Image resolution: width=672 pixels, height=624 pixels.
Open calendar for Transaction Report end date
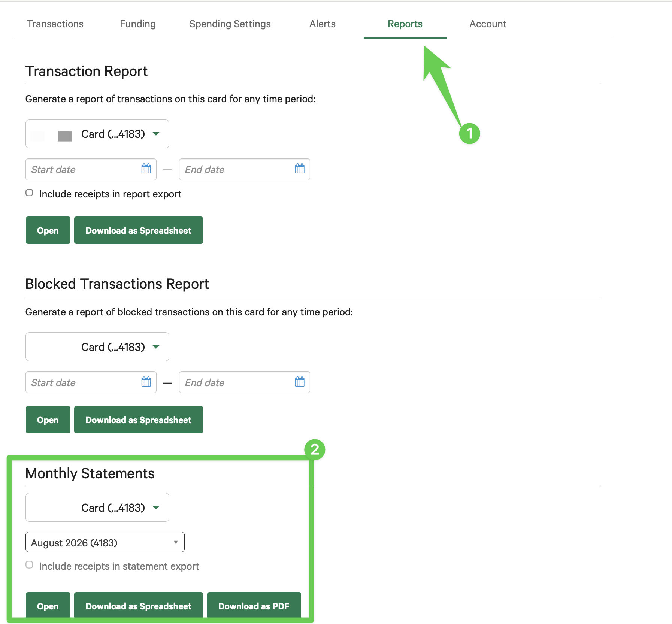coord(300,169)
